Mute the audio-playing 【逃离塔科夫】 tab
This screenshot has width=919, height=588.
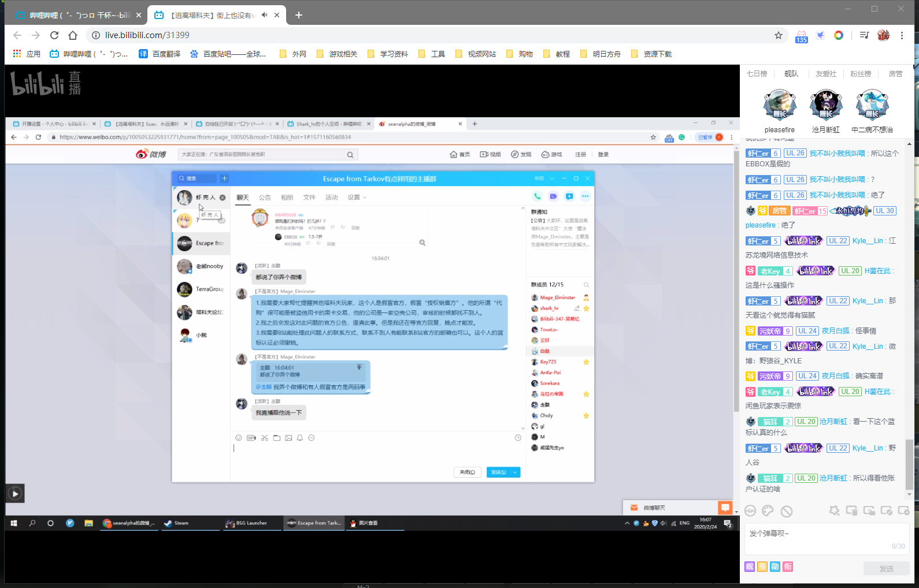(264, 15)
